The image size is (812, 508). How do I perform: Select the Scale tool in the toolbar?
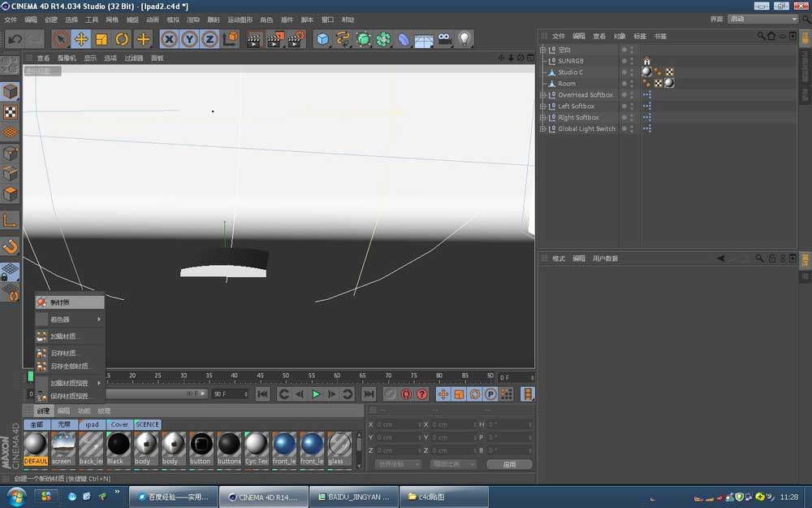point(101,38)
